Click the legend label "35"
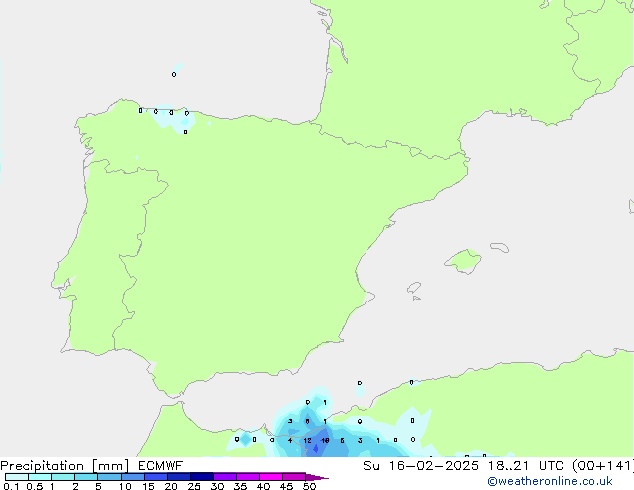The image size is (634, 490). pos(240,486)
